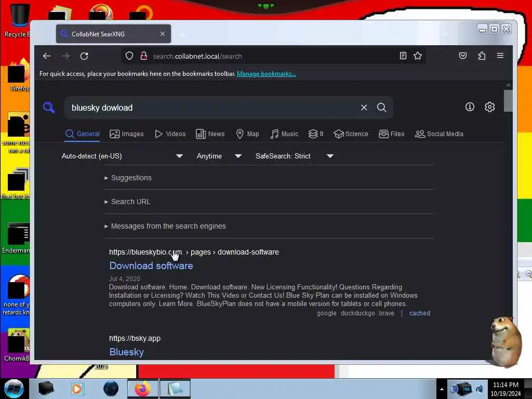Show hidden system tray icons
Viewport: 532px width, 399px height.
(442, 389)
